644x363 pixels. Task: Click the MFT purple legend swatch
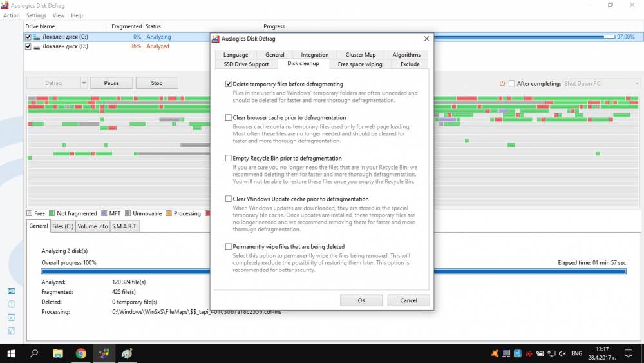[104, 213]
